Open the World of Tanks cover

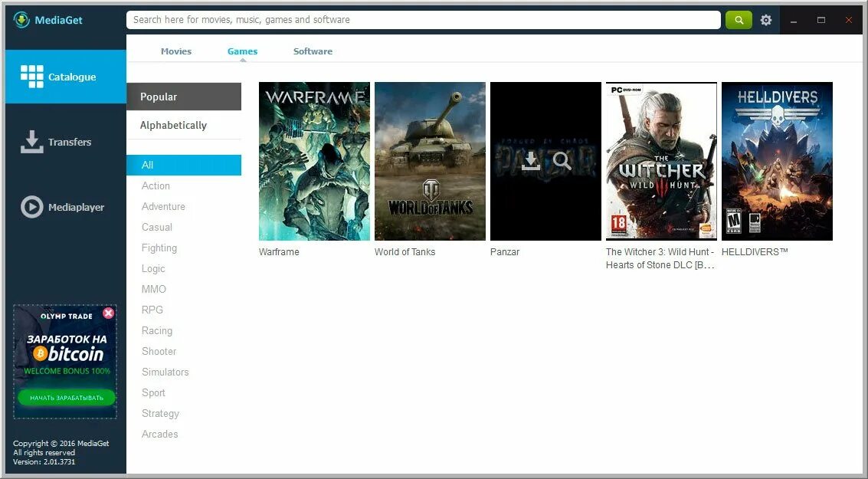coord(430,161)
